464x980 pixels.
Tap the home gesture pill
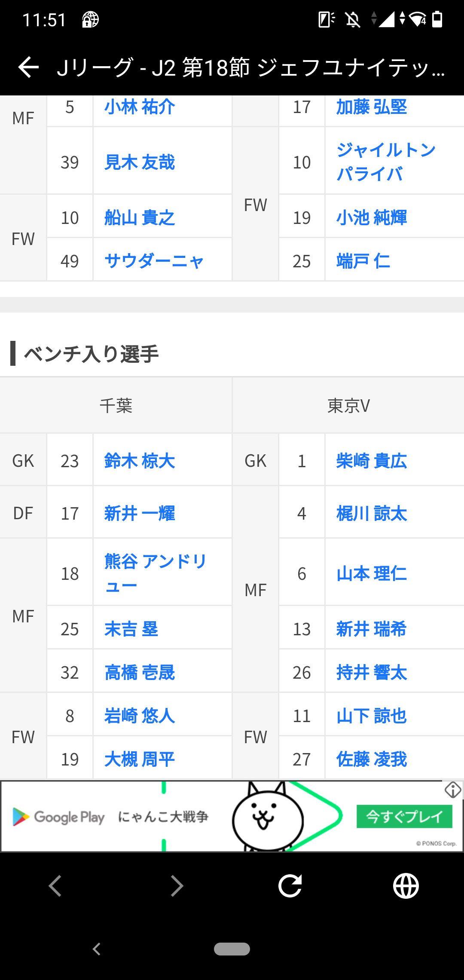coord(232,949)
